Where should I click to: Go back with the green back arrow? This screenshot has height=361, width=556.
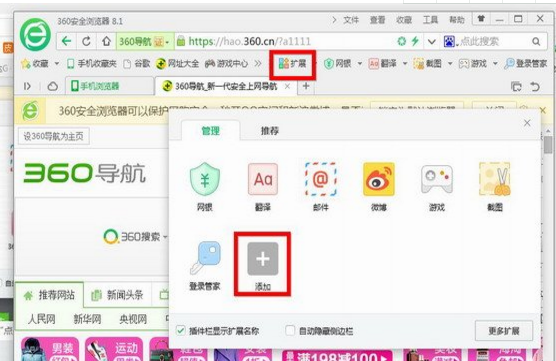pyautogui.click(x=66, y=41)
